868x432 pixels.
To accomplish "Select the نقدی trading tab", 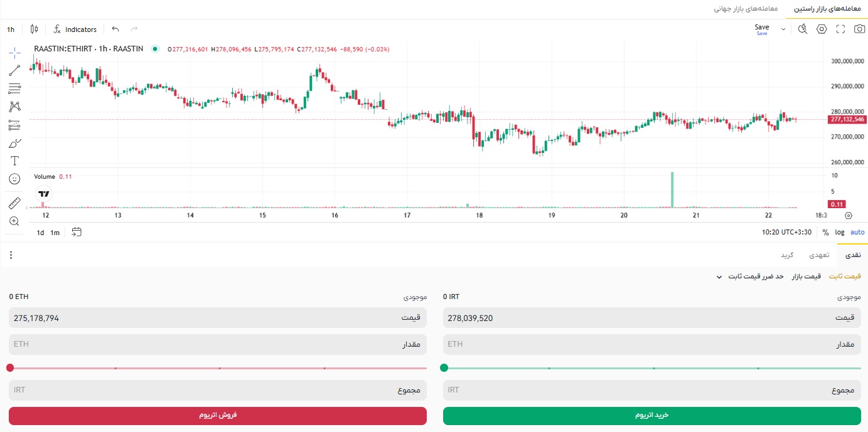I will point(852,255).
